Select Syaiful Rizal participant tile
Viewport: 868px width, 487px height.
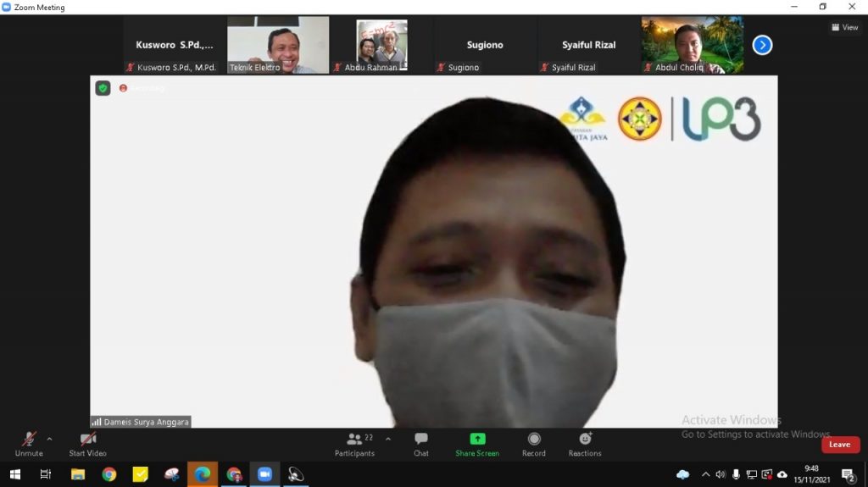click(x=589, y=45)
